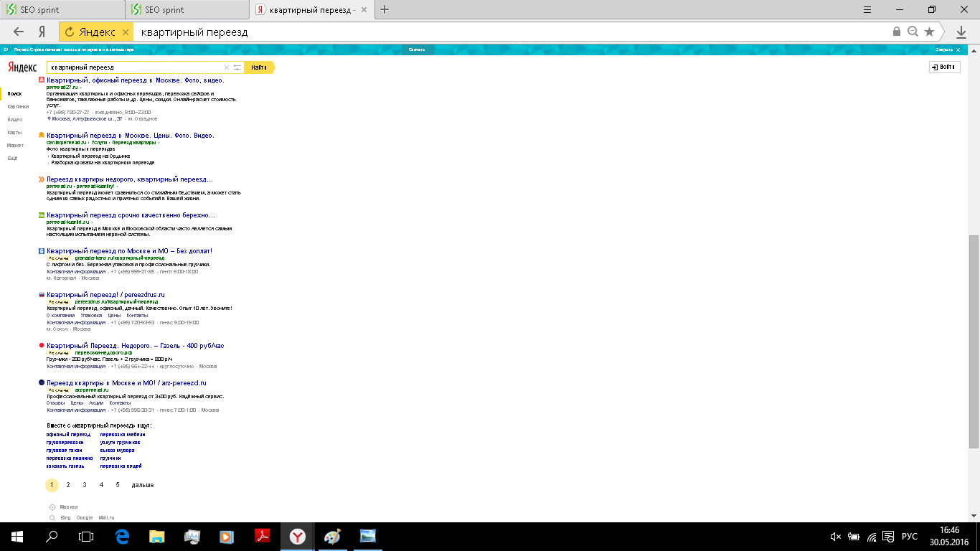Screen dimensions: 980x551
Task: Switch to the second SEO sprint tab
Action: click(188, 10)
